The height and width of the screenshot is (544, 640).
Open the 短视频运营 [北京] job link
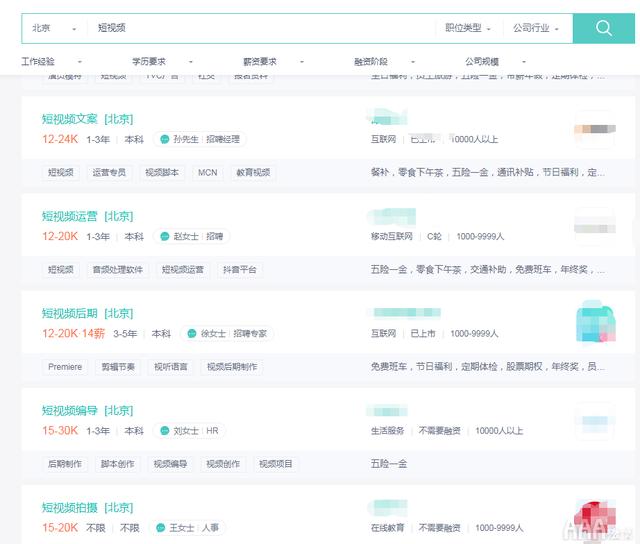(87, 216)
